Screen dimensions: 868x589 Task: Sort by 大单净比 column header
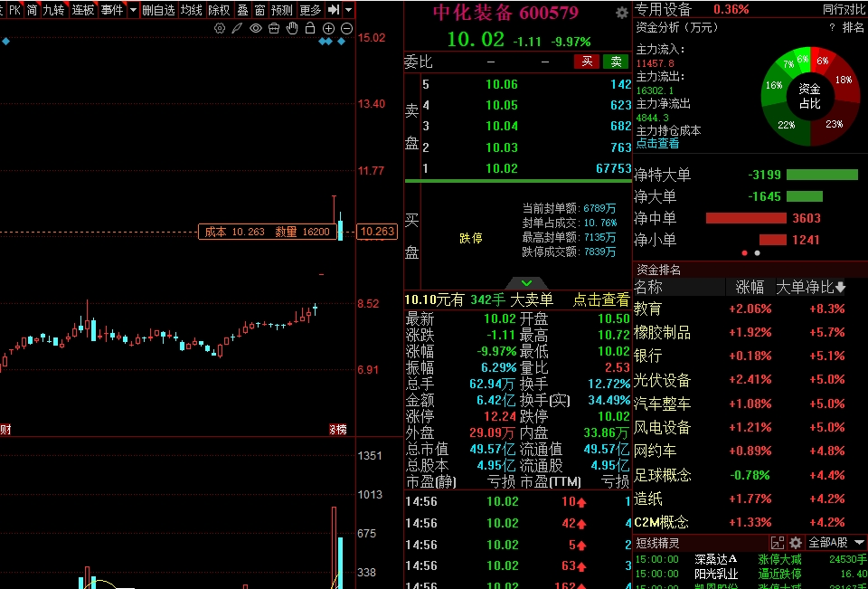[x=810, y=287]
